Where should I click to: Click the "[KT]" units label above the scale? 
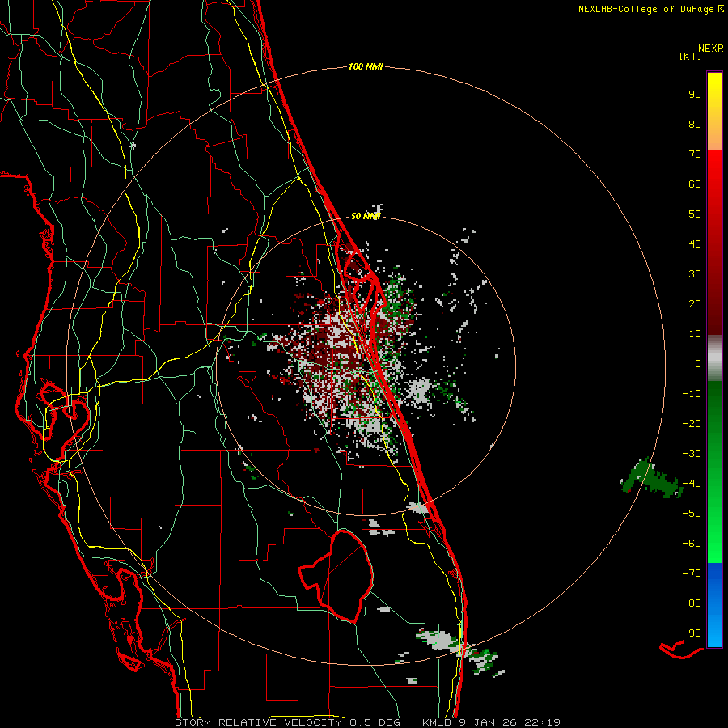click(x=691, y=56)
